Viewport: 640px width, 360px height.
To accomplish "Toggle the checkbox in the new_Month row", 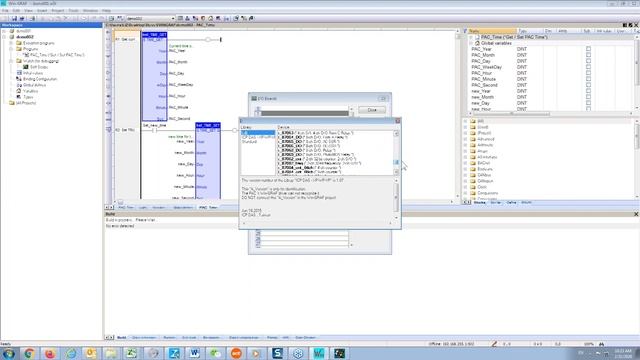I will coord(588,97).
